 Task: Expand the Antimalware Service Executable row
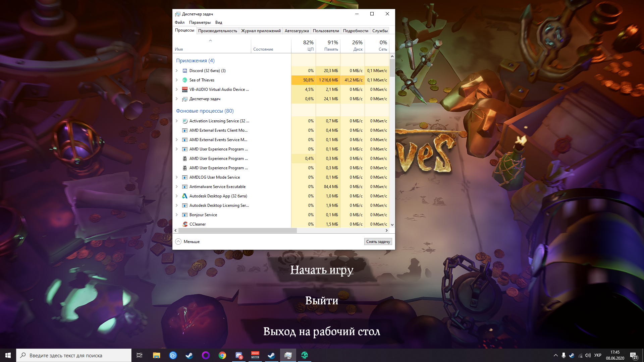(177, 187)
